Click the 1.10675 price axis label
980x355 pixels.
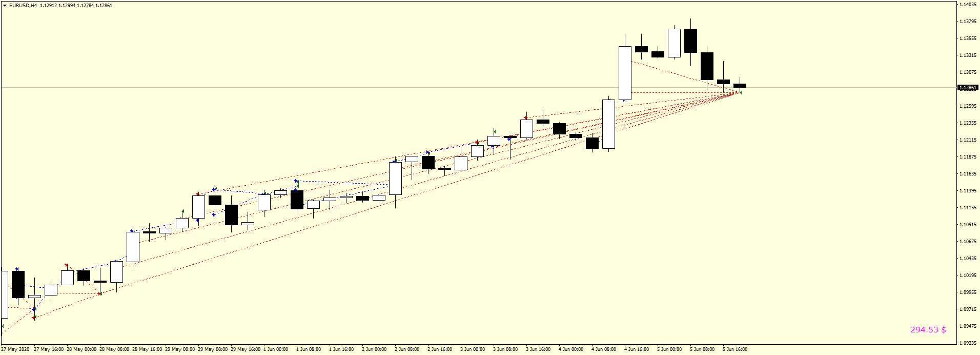[x=968, y=242]
